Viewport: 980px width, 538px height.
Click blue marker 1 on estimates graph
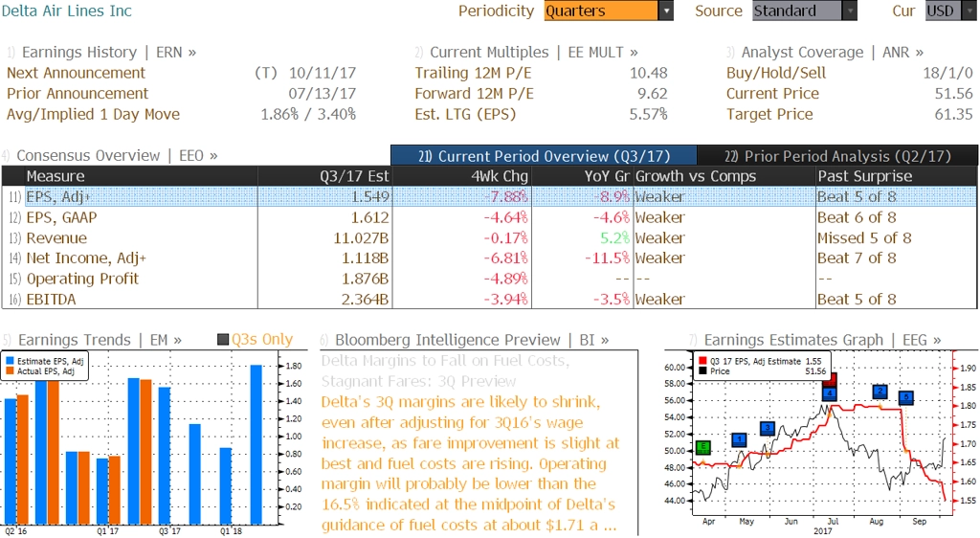739,440
